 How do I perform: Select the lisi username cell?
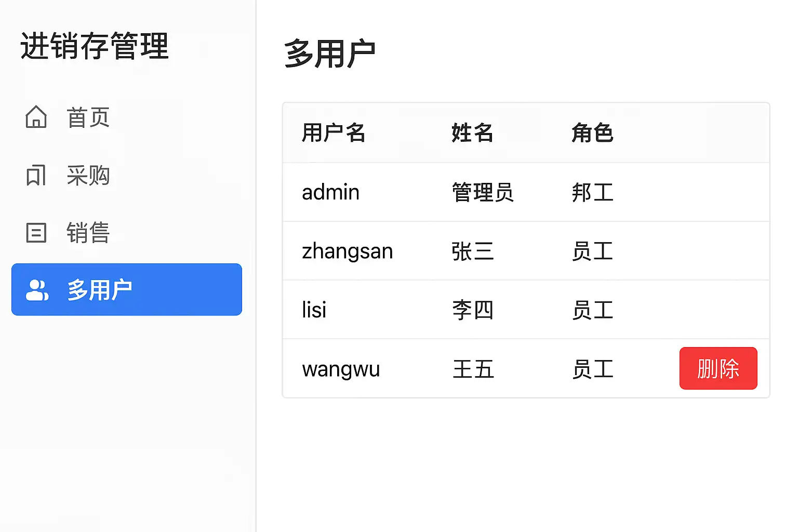pos(314,310)
